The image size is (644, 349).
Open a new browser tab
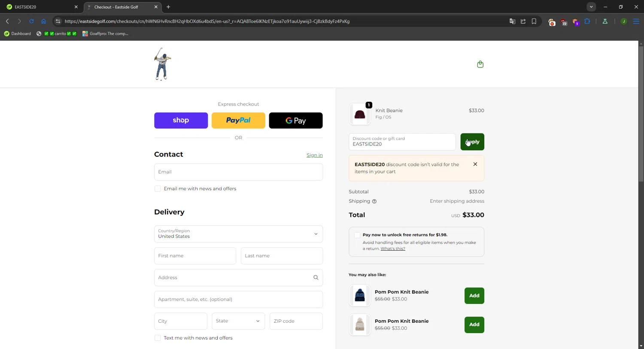pyautogui.click(x=168, y=7)
